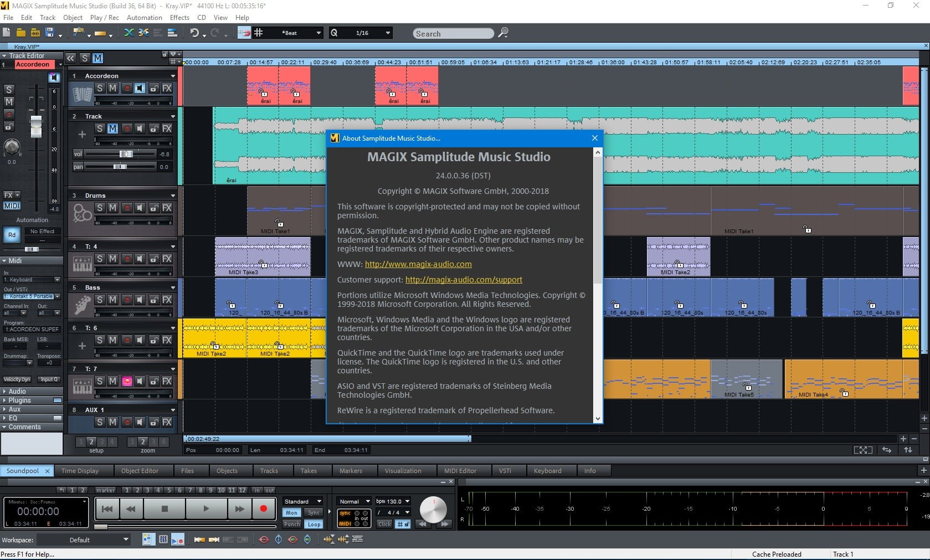Click the pan slider on track 2

[120, 167]
